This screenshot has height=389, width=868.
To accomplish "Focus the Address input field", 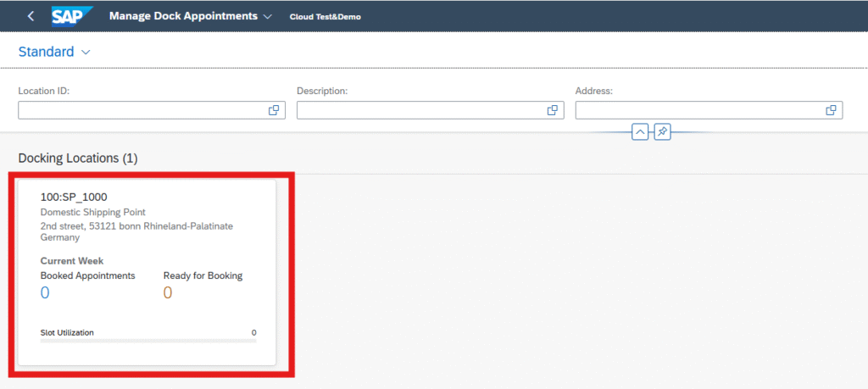I will pyautogui.click(x=709, y=110).
